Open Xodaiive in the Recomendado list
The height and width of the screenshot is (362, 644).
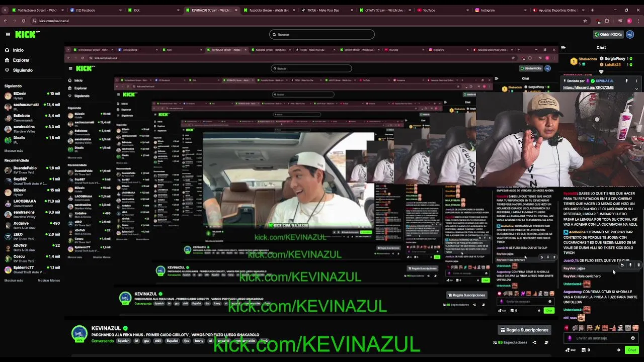tap(32, 225)
